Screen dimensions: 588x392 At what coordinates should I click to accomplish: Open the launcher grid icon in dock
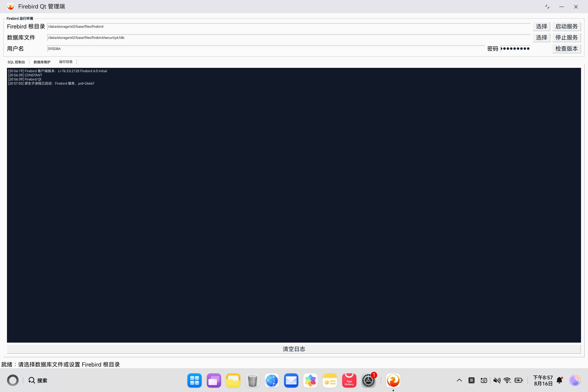194,381
